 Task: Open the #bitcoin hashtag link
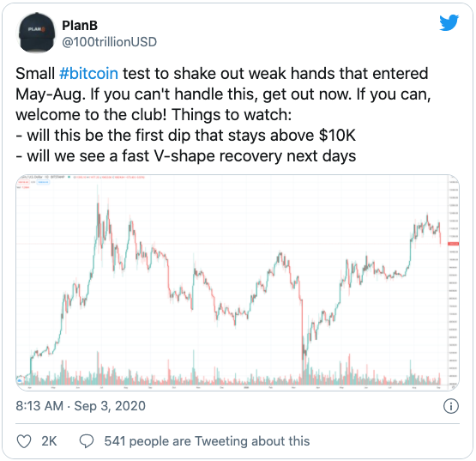pos(88,74)
